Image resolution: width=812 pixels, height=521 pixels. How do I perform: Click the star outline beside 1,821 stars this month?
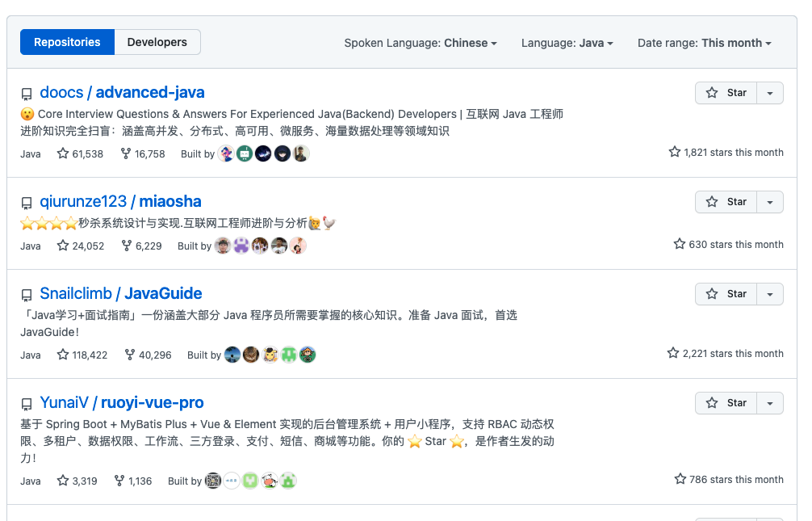[673, 152]
